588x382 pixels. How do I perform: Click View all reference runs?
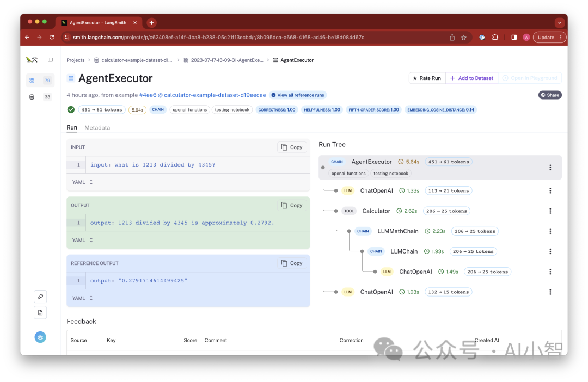(x=297, y=95)
